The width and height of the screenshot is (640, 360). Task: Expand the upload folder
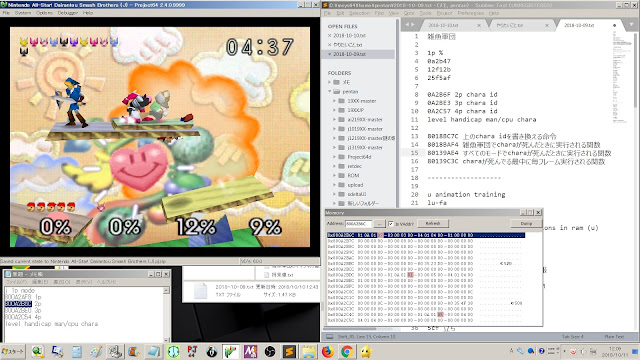334,185
